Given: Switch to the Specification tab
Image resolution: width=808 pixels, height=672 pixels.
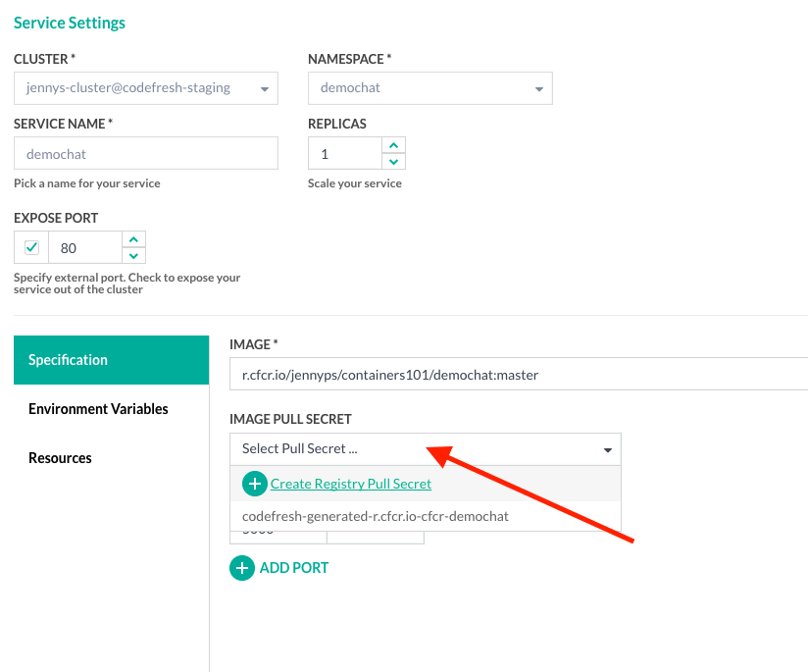Looking at the screenshot, I should pos(111,360).
